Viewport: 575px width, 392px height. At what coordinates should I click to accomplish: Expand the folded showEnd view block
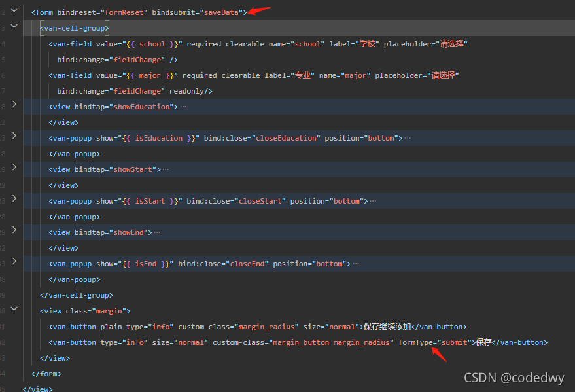[x=14, y=230]
